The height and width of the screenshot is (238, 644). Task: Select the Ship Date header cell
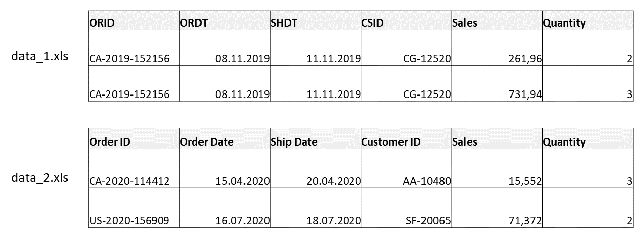tap(315, 139)
